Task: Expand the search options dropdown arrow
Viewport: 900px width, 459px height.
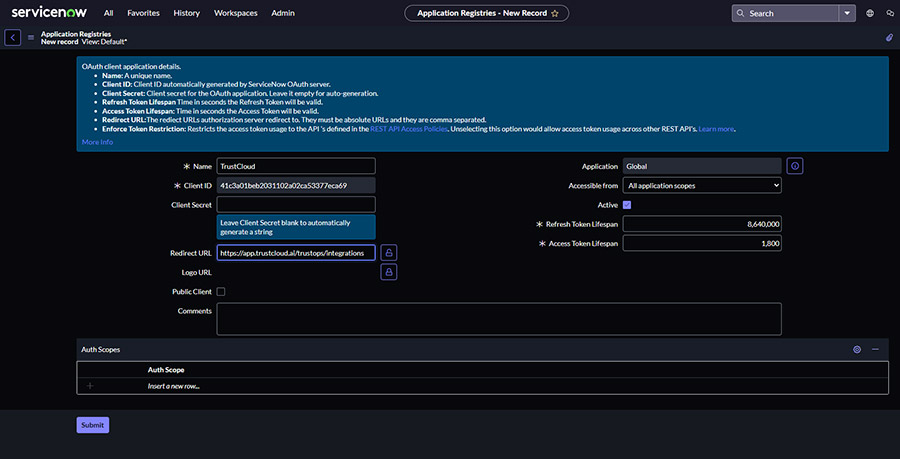Action: click(847, 13)
